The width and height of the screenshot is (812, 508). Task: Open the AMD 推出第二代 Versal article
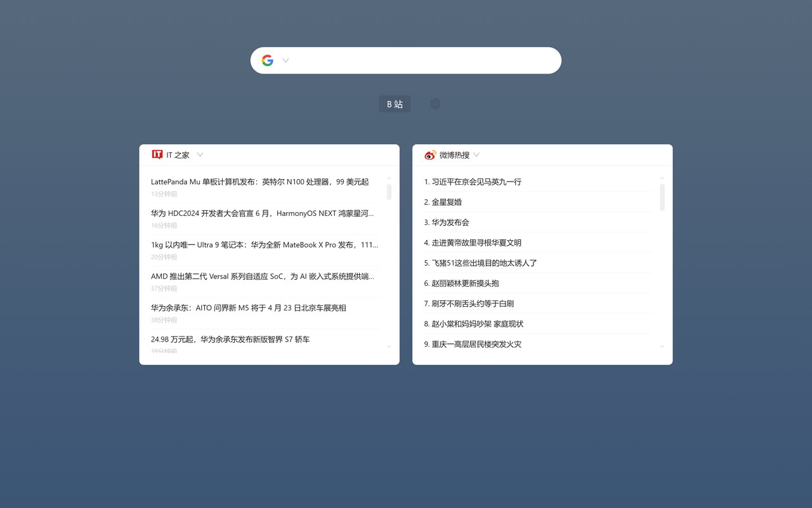(263, 276)
